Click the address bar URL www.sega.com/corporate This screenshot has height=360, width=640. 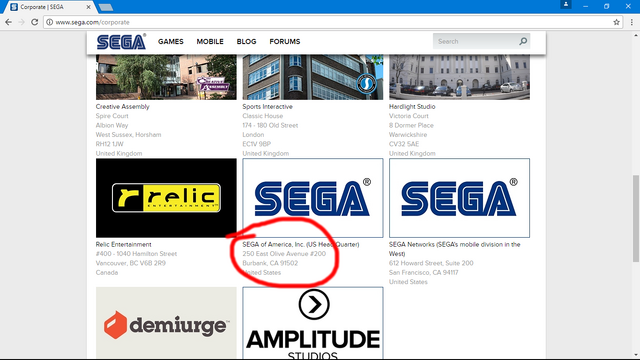tap(93, 22)
